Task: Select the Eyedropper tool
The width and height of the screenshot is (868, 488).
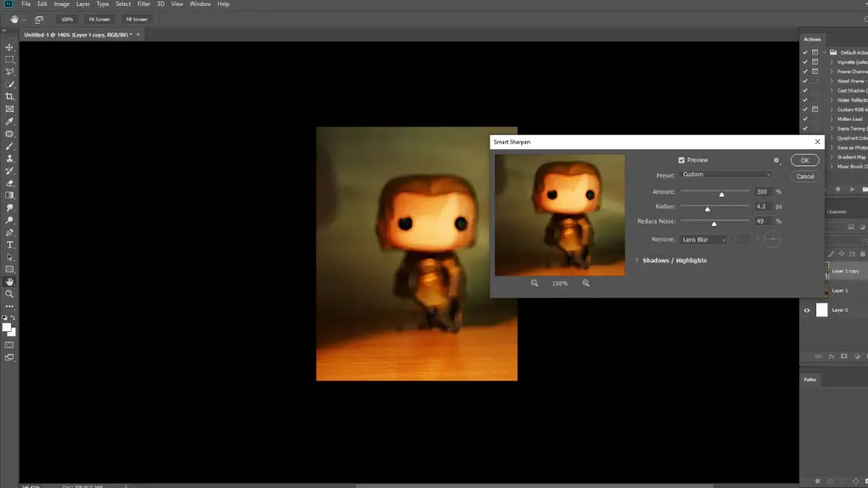Action: click(9, 121)
